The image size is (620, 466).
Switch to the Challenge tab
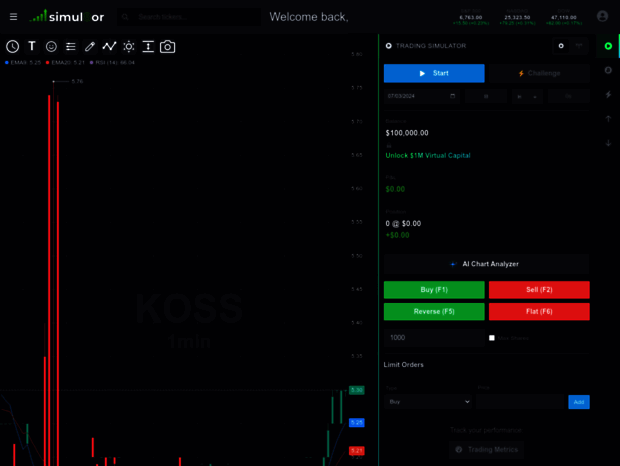tap(539, 73)
